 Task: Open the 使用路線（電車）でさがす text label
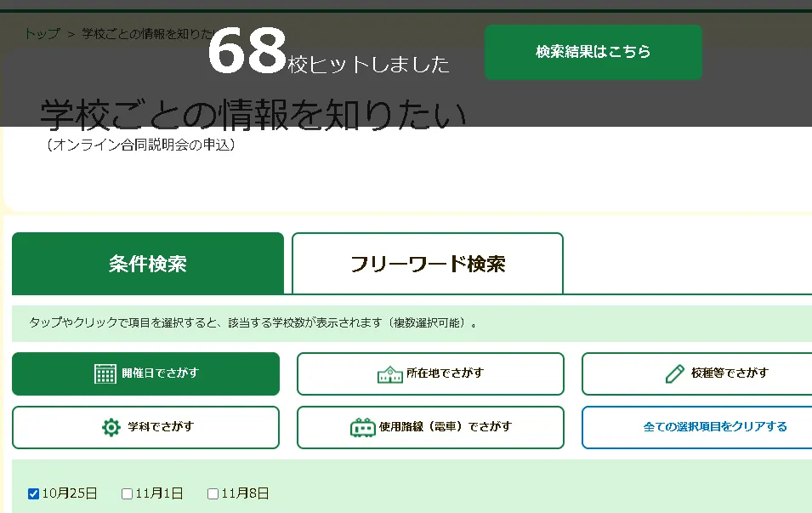click(x=446, y=427)
